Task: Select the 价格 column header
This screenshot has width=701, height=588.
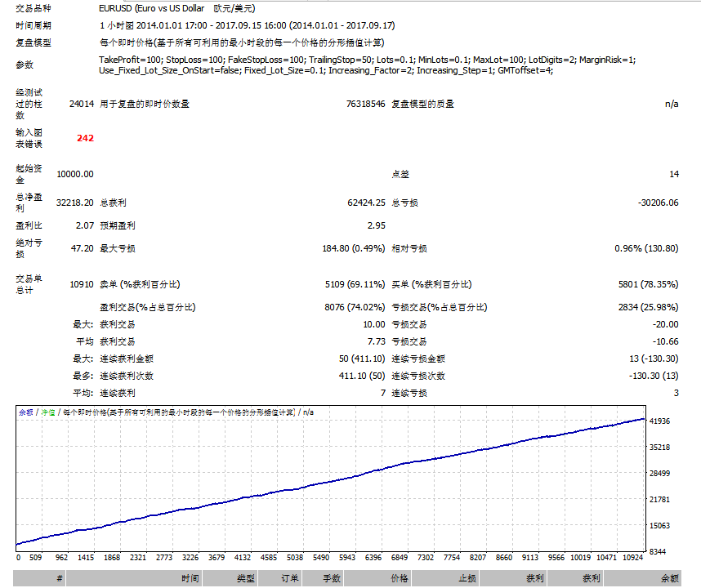Action: [x=399, y=578]
